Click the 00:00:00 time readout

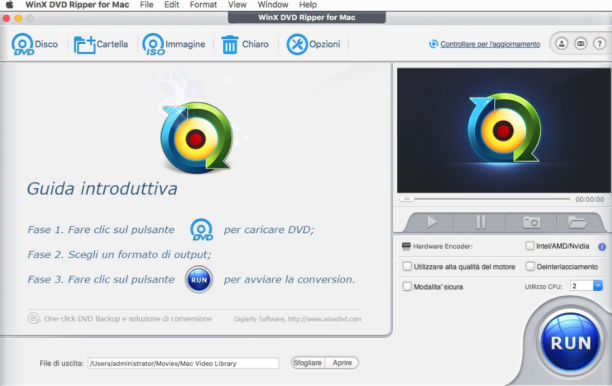pos(589,199)
